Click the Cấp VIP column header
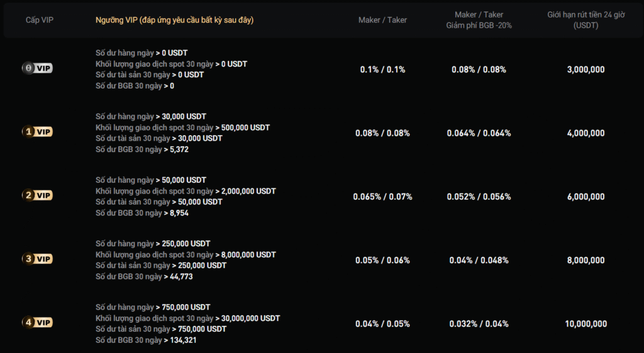The width and height of the screenshot is (644, 353). coord(40,20)
